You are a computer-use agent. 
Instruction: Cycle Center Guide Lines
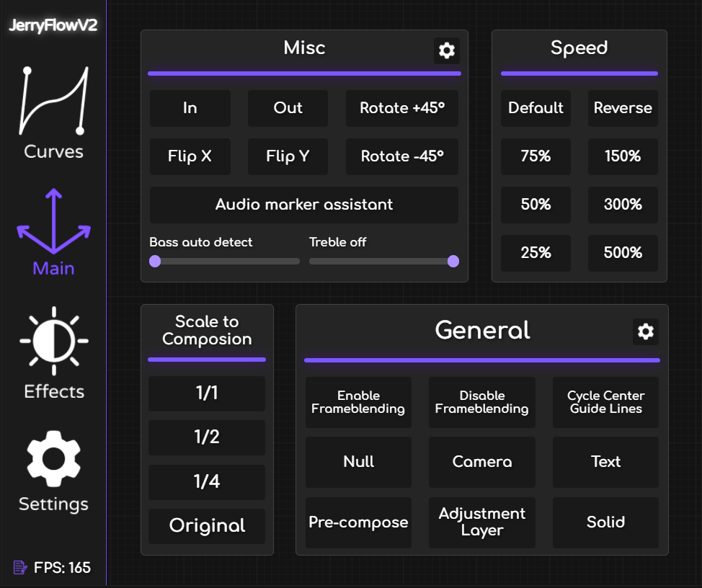coord(605,402)
